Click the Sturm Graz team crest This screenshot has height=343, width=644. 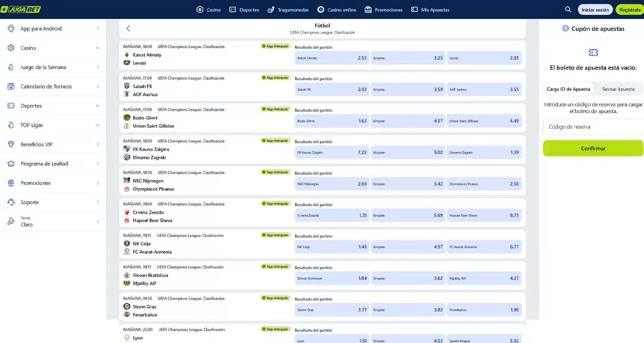(127, 307)
